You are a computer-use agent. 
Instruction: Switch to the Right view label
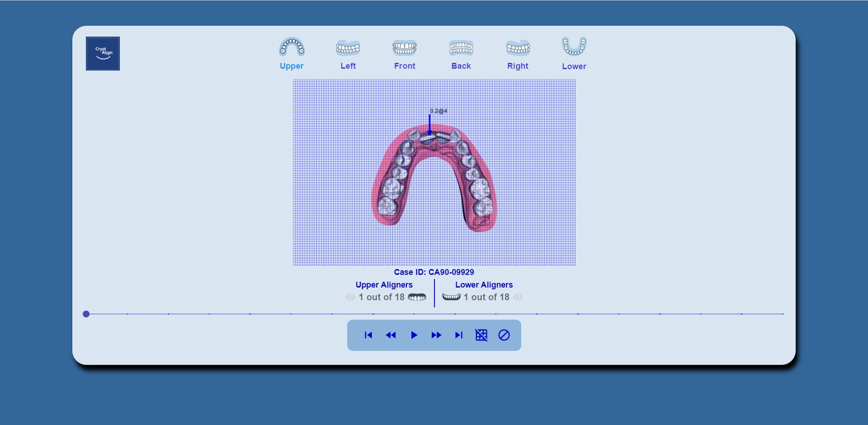(x=518, y=66)
